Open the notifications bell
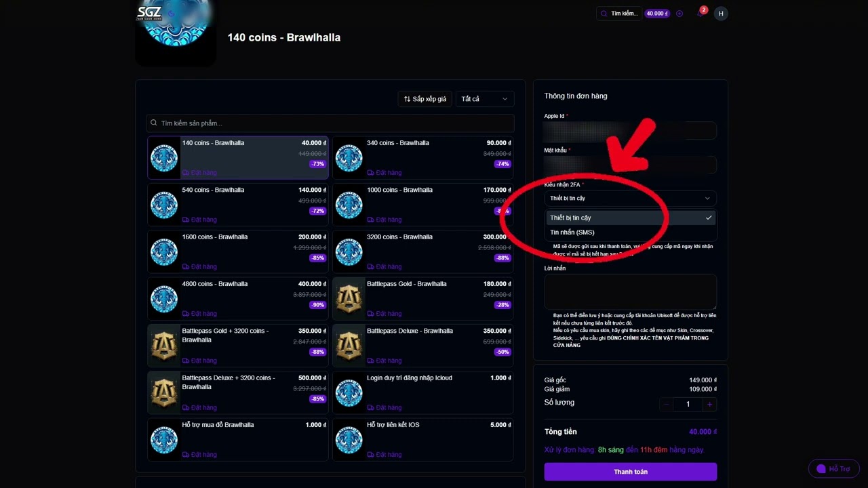The image size is (868, 488). click(701, 14)
